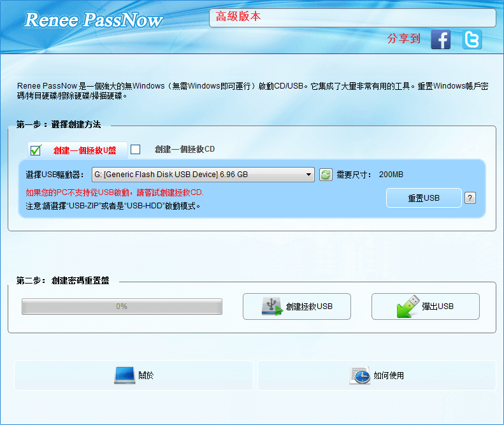
Task: Click the Renee PassNow description paragraph
Action: tap(253, 91)
